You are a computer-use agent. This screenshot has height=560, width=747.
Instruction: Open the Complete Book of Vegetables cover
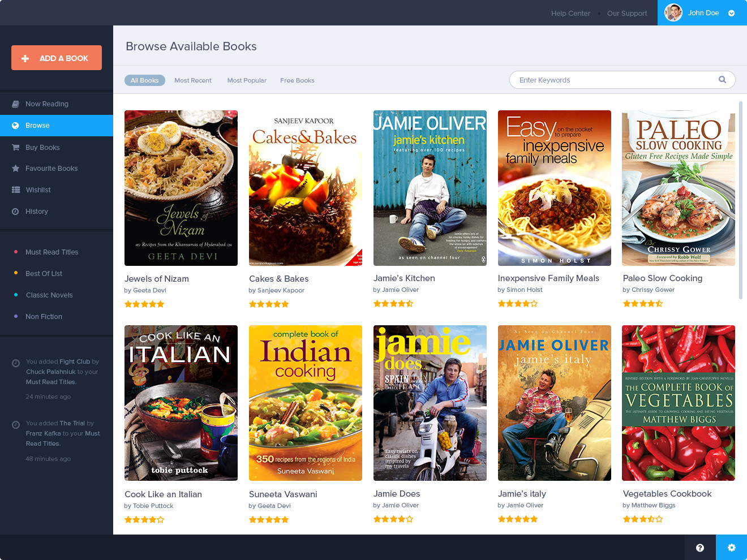[679, 403]
